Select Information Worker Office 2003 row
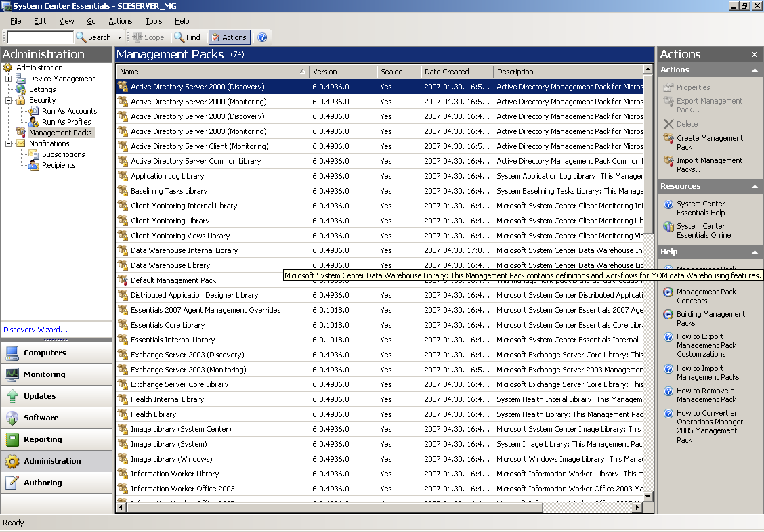The width and height of the screenshot is (764, 532). (379, 489)
